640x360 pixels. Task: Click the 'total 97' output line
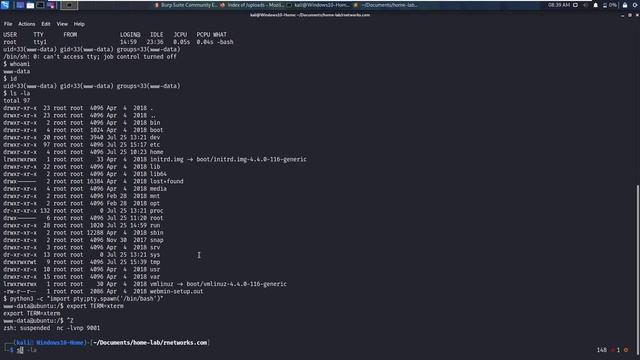pos(16,101)
